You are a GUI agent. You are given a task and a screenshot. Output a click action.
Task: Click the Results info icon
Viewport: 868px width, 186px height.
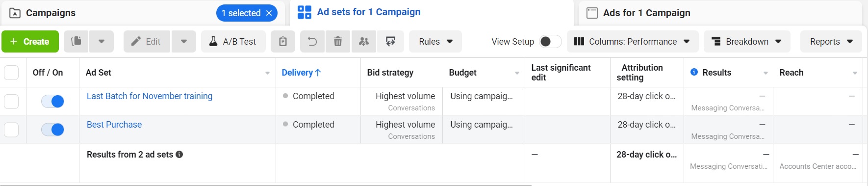click(x=694, y=72)
